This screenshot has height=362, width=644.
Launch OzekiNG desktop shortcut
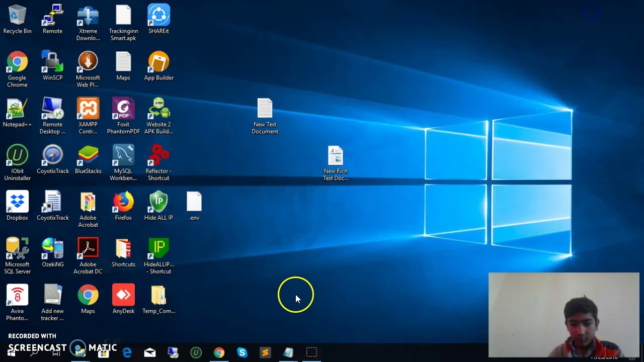tap(53, 253)
